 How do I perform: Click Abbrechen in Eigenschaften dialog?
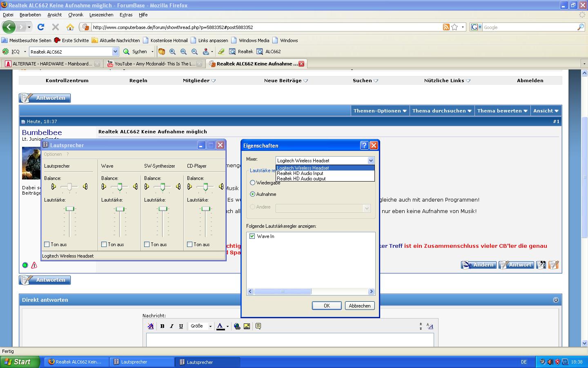(x=360, y=305)
